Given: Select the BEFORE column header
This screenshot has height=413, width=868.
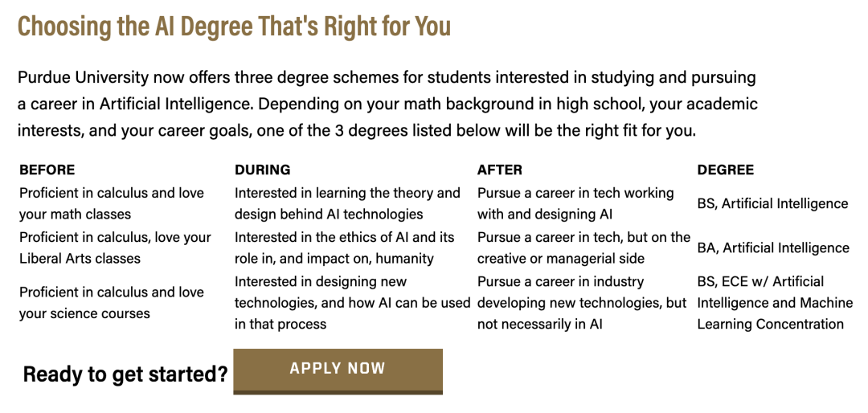Looking at the screenshot, I should click(47, 170).
